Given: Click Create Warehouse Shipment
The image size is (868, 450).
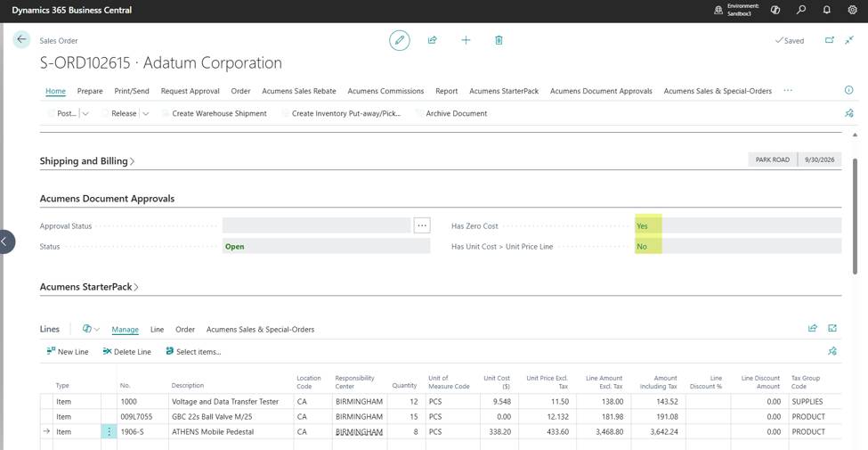Looking at the screenshot, I should coord(214,113).
